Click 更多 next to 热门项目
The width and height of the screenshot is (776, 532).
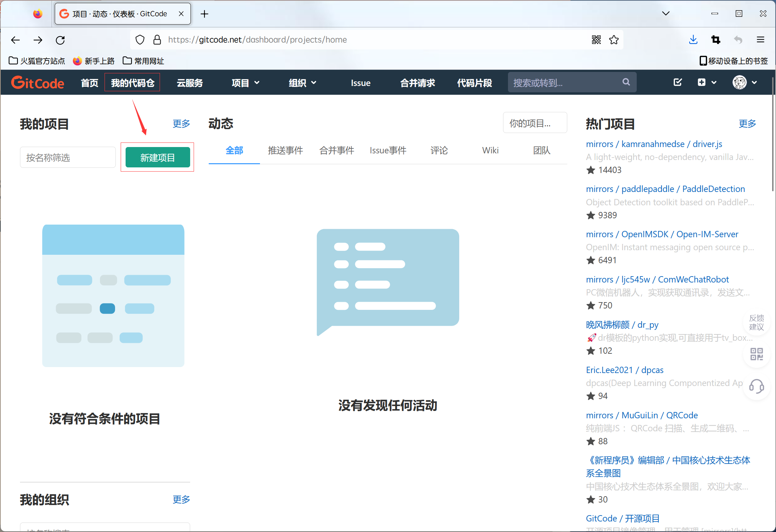point(747,124)
